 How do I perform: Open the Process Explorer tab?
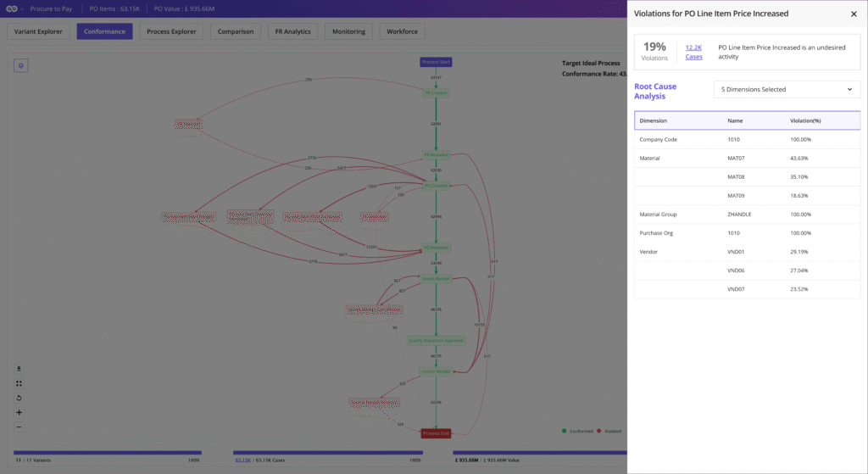click(x=171, y=31)
